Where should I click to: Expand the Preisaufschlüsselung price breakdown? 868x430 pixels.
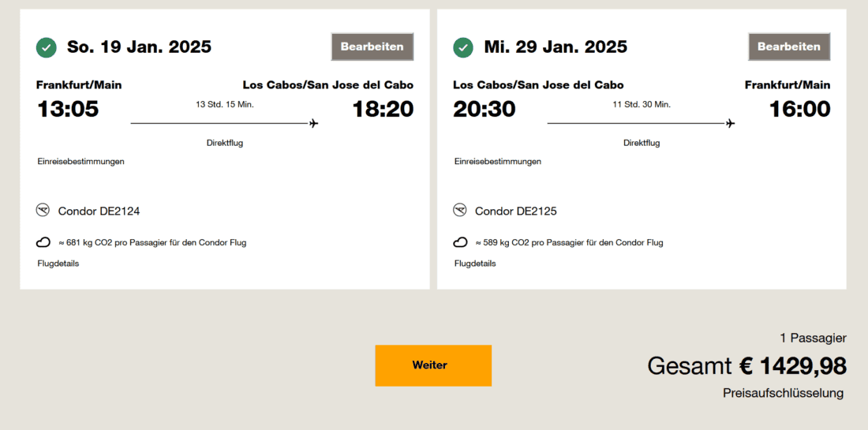coord(783,393)
